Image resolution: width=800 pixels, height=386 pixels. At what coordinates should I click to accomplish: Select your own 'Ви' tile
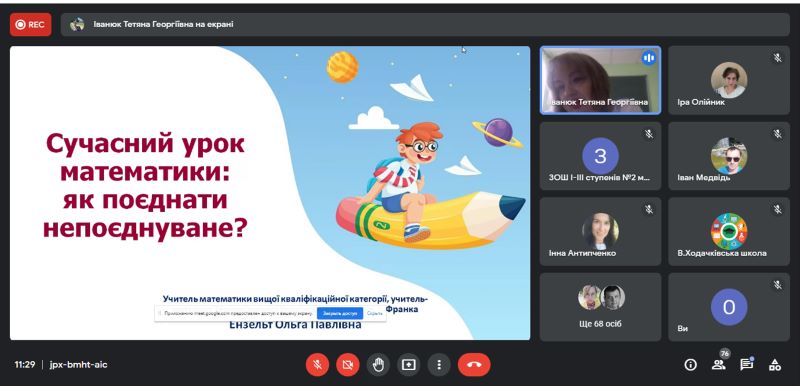coord(729,306)
